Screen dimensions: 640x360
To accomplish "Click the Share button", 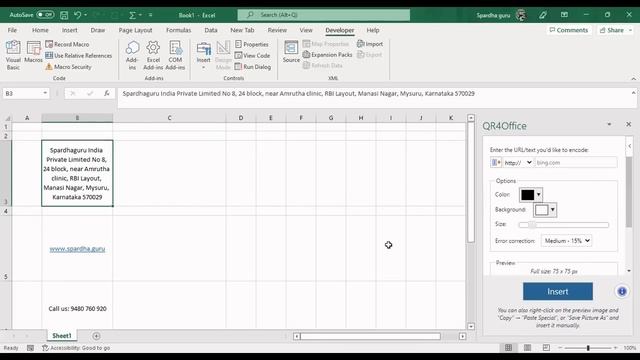I will (615, 30).
